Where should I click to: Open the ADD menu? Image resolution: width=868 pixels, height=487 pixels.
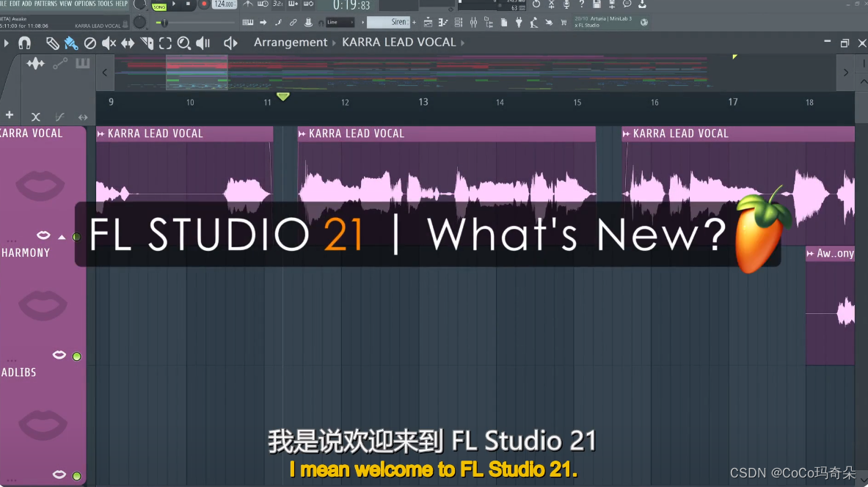tap(26, 4)
